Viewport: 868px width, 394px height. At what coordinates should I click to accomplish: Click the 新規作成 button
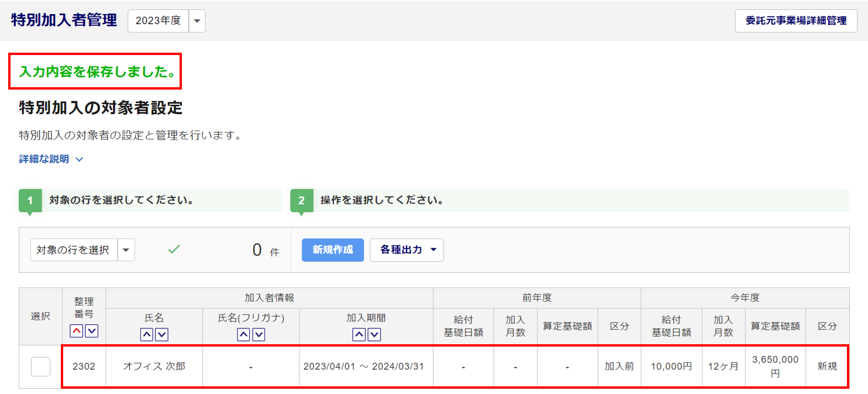tap(333, 250)
